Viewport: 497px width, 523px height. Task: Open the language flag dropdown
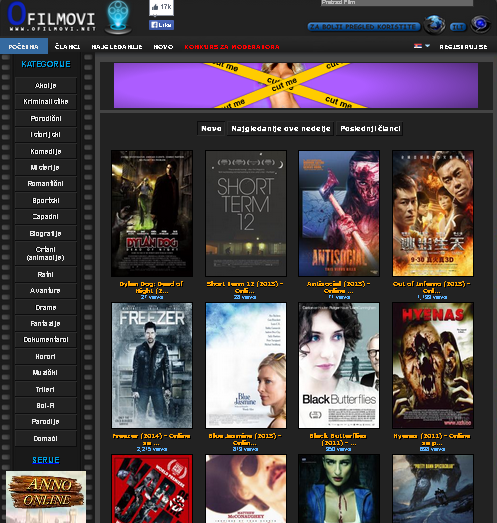click(x=422, y=46)
